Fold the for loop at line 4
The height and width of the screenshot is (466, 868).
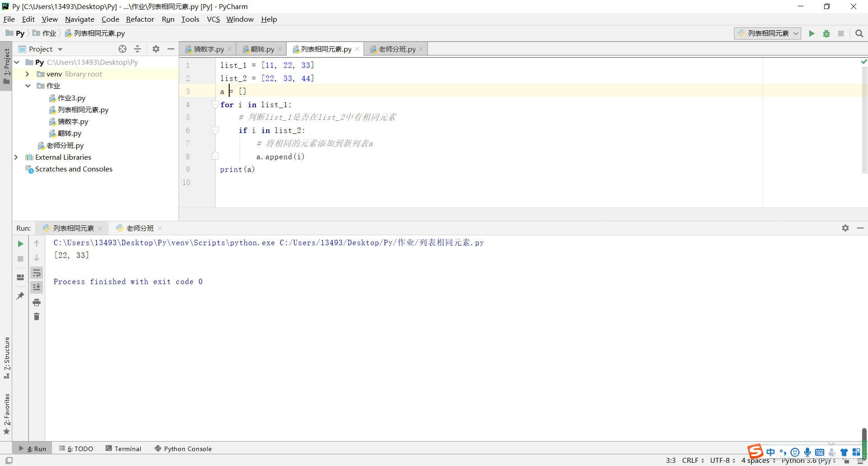coord(216,105)
